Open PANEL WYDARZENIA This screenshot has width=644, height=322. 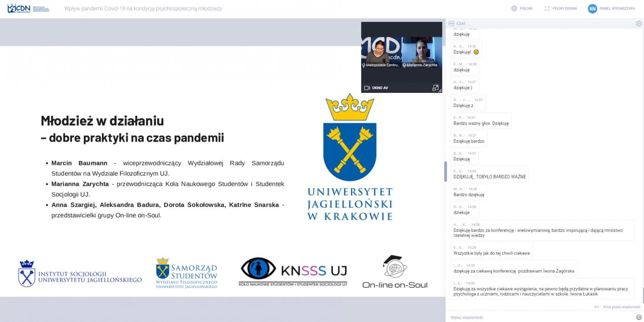tap(617, 8)
